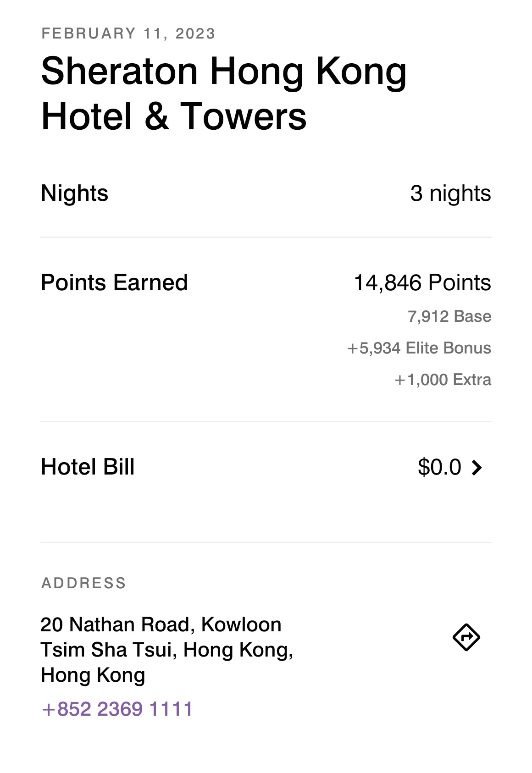Tap the Points Earned label
The height and width of the screenshot is (773, 532).
coord(115,282)
